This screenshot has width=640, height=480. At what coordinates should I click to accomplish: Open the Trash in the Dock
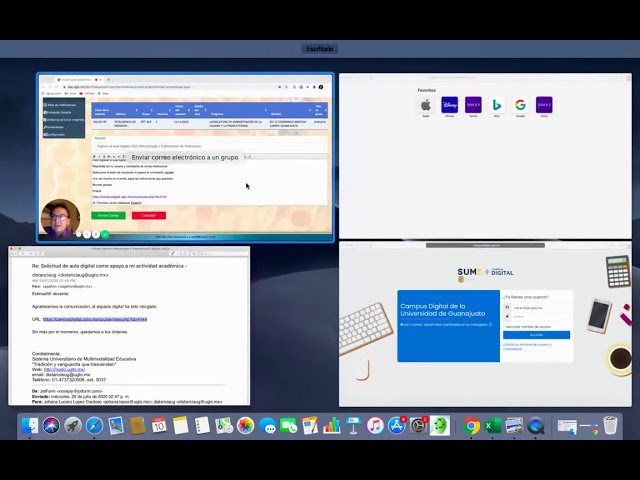(x=610, y=426)
